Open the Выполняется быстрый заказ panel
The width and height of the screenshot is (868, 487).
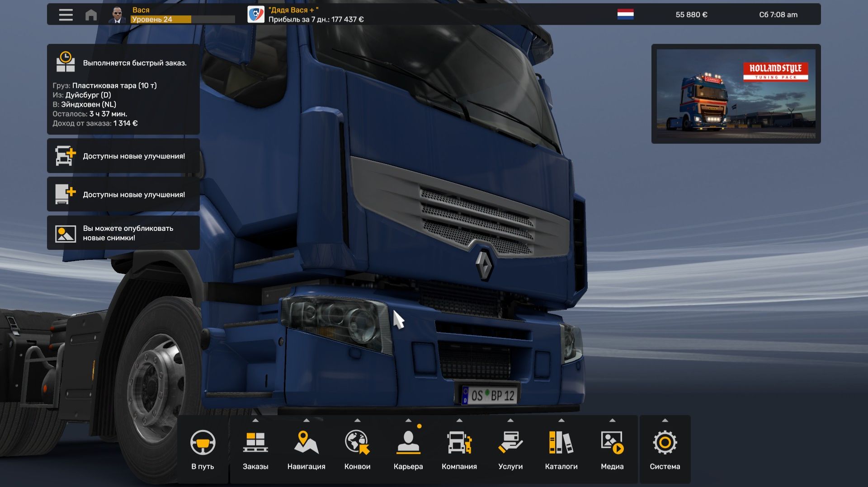(x=123, y=89)
